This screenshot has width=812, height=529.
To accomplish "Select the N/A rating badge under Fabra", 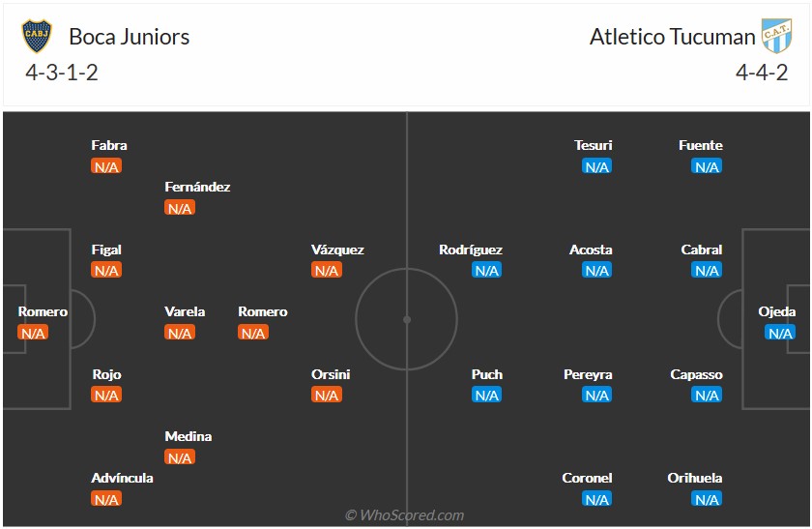I will click(106, 166).
